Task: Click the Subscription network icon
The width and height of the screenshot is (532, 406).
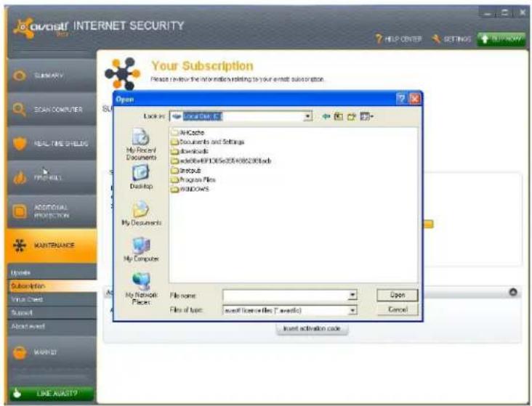Action: 123,73
